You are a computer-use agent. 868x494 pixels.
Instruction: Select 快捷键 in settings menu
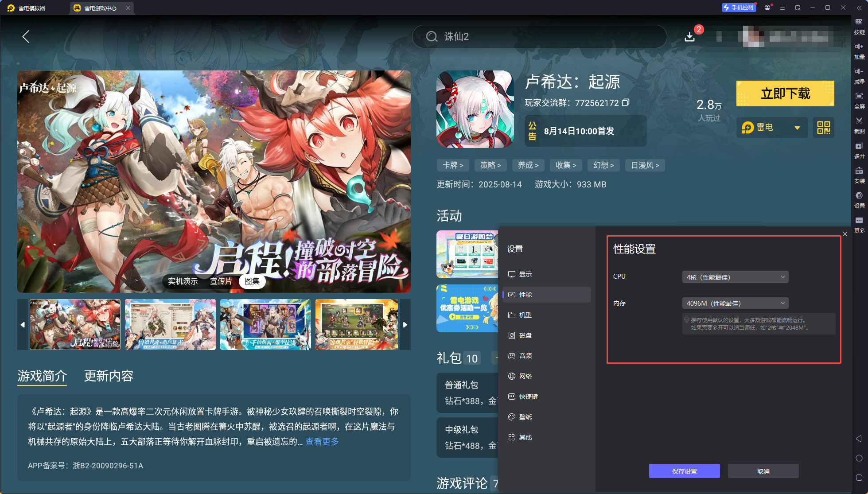[547, 397]
